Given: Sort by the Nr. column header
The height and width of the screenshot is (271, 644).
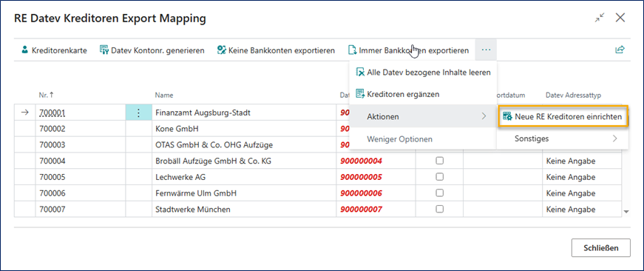Looking at the screenshot, I should (47, 95).
